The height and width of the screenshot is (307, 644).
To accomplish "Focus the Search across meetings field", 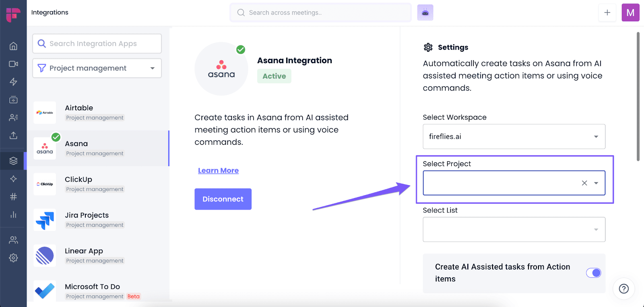I will point(321,12).
